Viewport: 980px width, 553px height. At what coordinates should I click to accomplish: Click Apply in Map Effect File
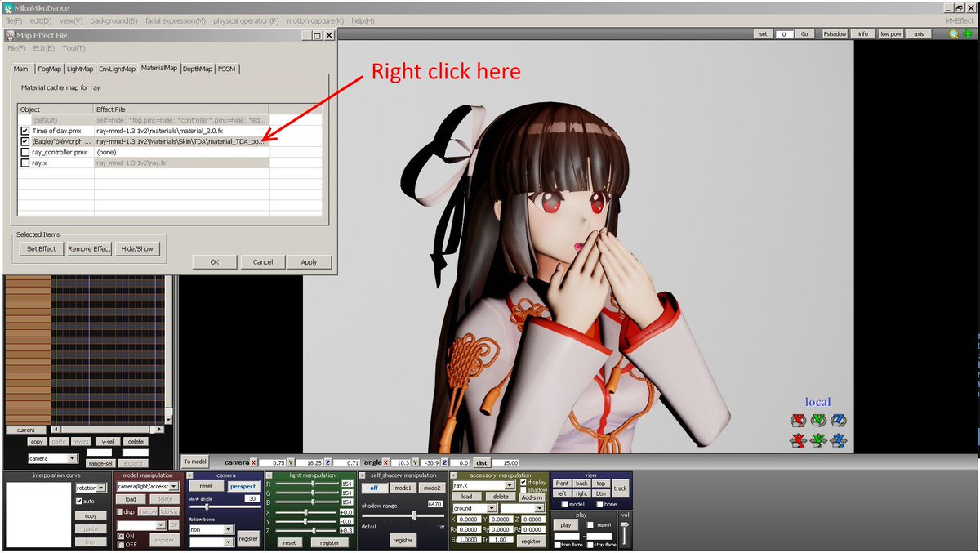pyautogui.click(x=309, y=262)
